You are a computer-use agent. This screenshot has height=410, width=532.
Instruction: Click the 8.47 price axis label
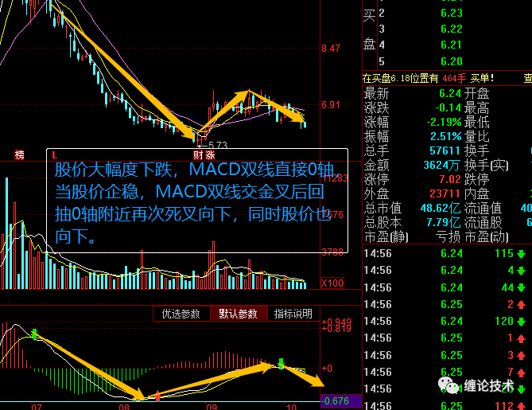[x=331, y=49]
